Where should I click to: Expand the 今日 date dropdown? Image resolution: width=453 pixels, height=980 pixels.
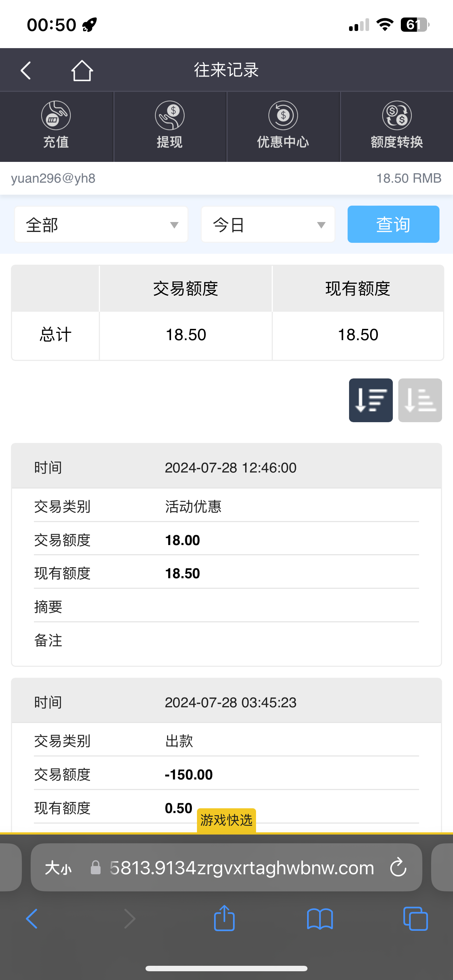coord(268,225)
